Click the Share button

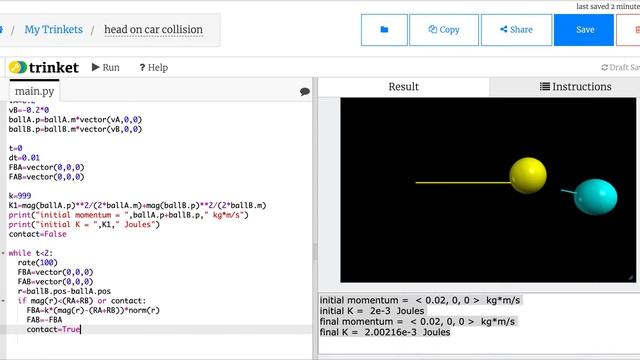point(516,30)
